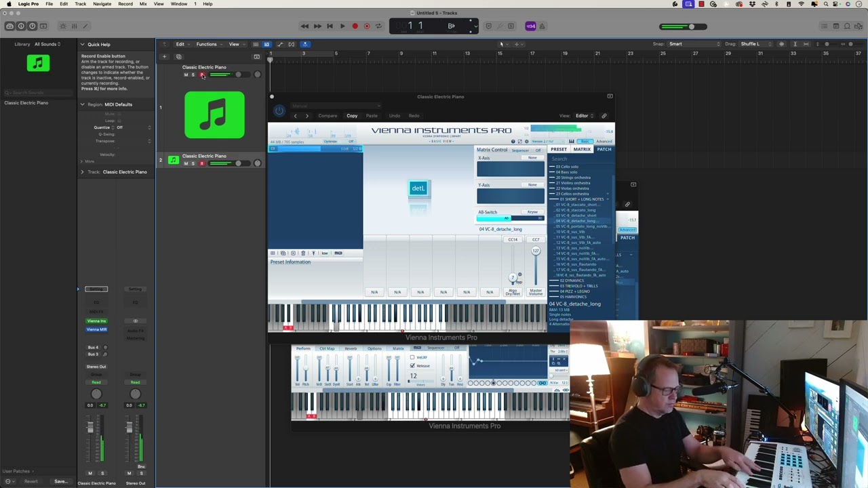Open the Browsers media icon at far right
Screen dimensions: 868x488
point(860,26)
